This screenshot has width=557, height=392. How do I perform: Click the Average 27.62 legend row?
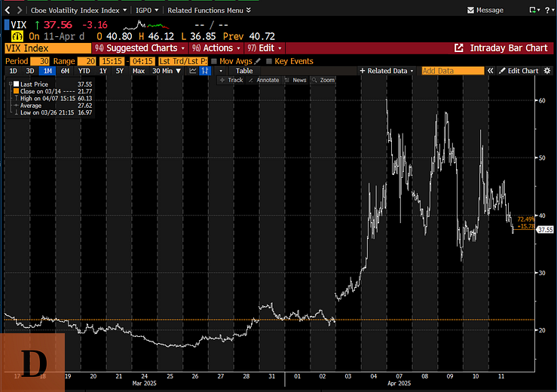coord(53,106)
